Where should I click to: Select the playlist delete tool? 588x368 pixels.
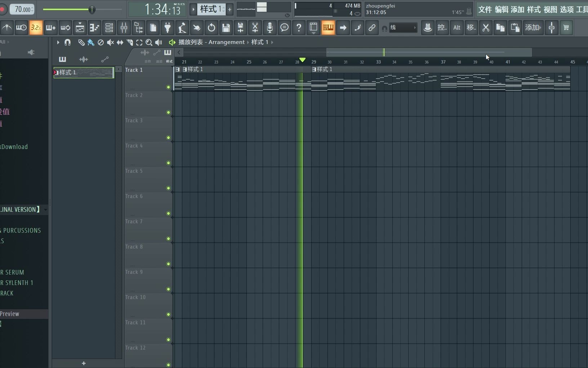point(101,43)
